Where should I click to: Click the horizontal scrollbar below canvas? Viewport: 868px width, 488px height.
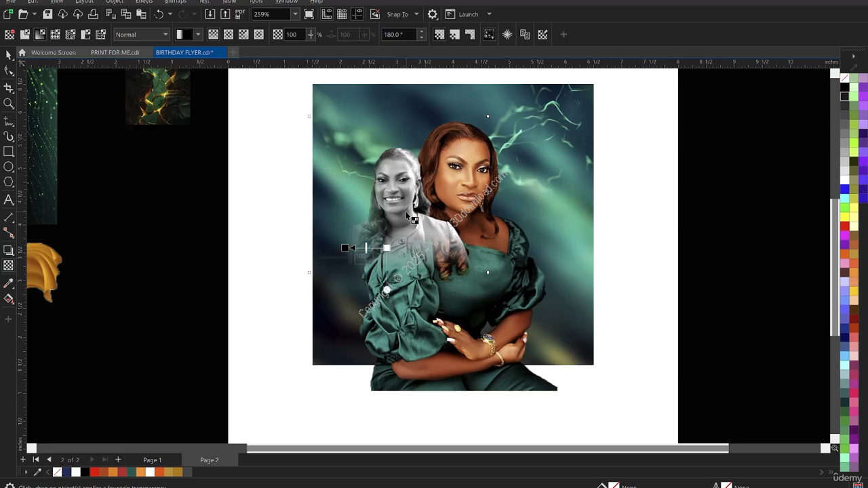(488, 448)
